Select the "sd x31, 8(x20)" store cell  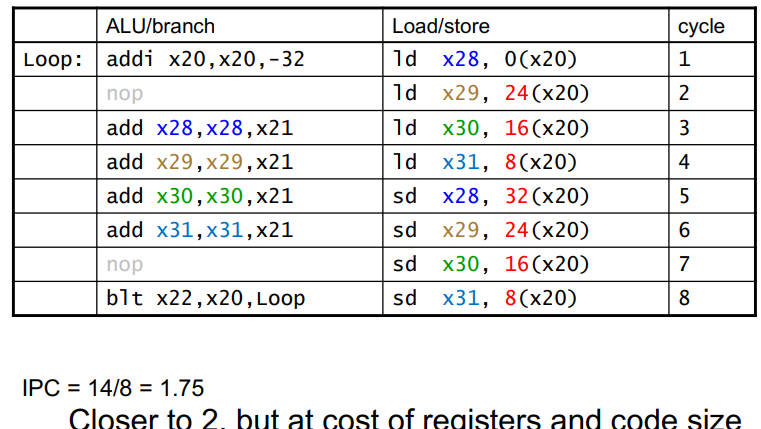pos(486,298)
